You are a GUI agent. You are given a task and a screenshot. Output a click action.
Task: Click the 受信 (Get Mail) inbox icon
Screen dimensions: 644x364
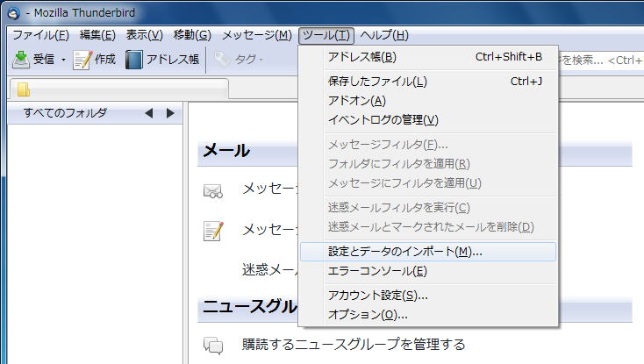21,60
